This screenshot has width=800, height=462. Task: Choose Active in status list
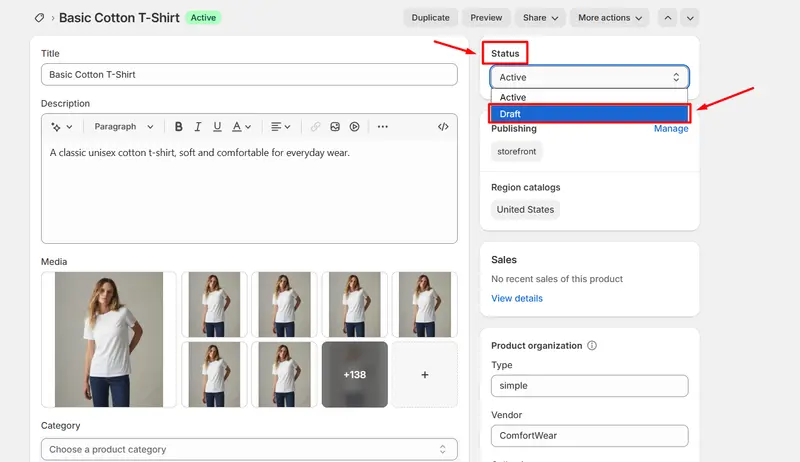(589, 97)
